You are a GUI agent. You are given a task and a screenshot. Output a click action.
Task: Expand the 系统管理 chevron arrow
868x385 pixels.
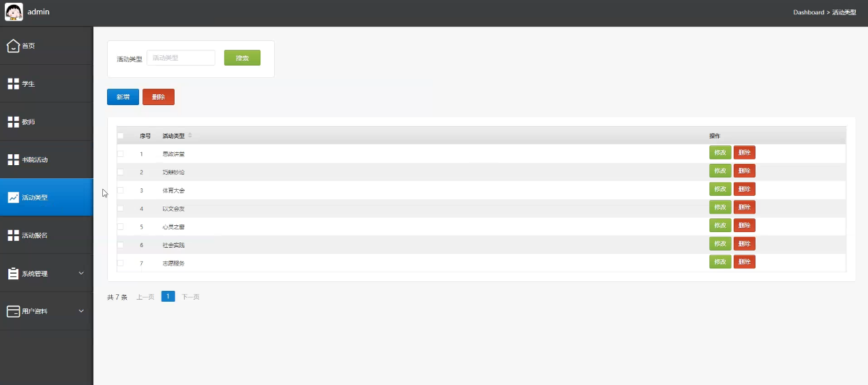81,273
